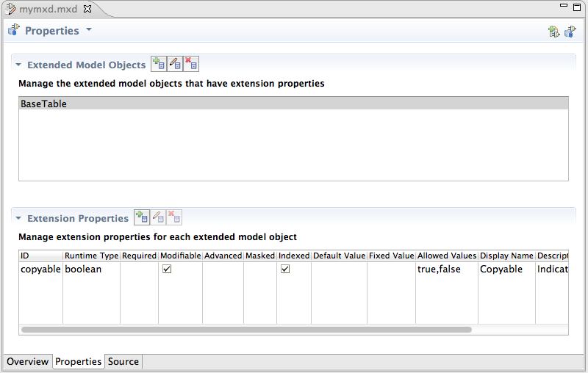Delete the selected extended model object
Viewport: 588px width, 373px height.
(x=191, y=65)
